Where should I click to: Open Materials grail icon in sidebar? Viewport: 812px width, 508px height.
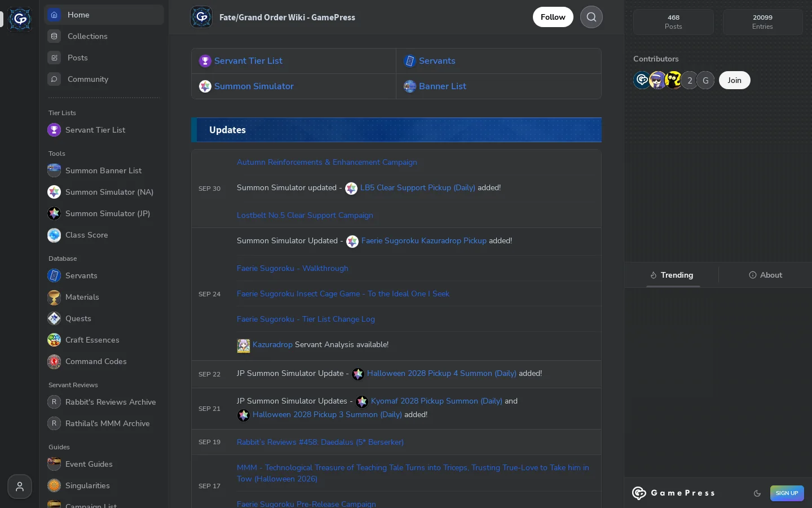pos(54,297)
